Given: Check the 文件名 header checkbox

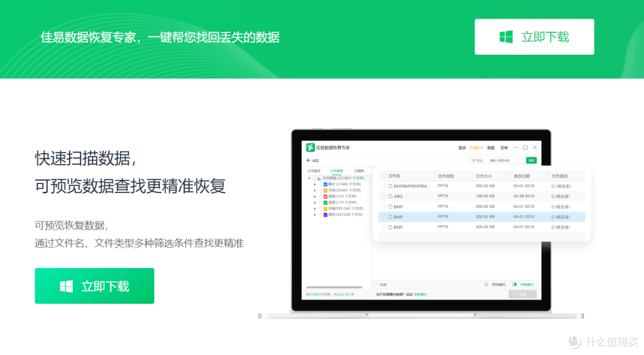Looking at the screenshot, I should pos(384,176).
